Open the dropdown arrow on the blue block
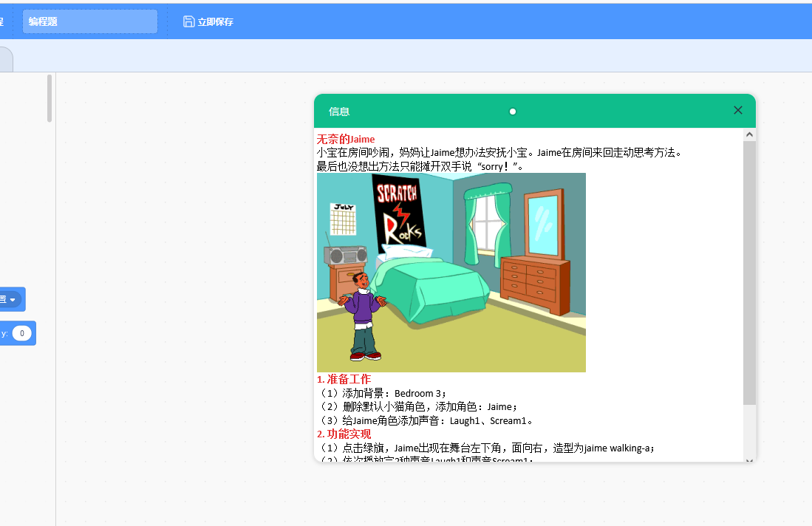812x526 pixels. point(13,299)
